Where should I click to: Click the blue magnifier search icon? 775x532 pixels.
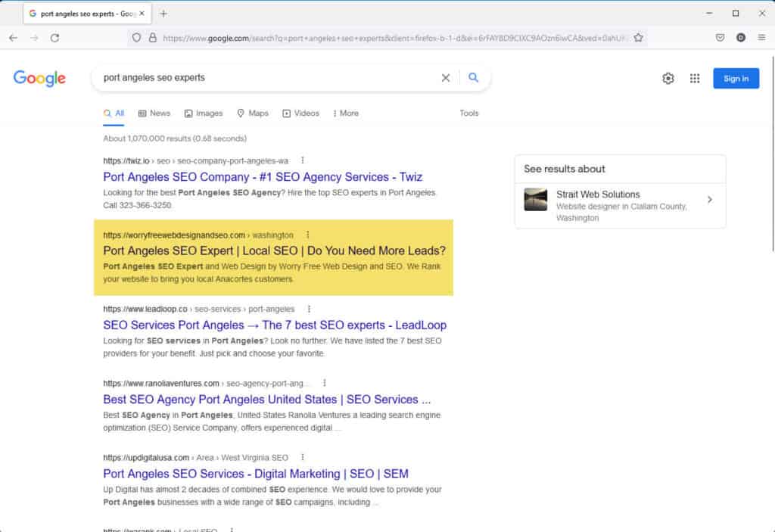(x=474, y=78)
